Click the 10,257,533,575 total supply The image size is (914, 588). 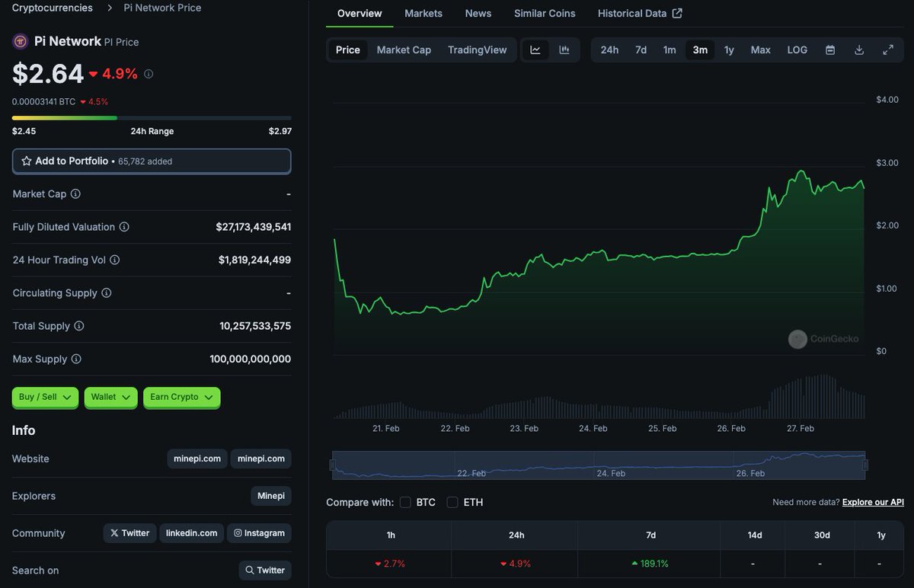(255, 326)
